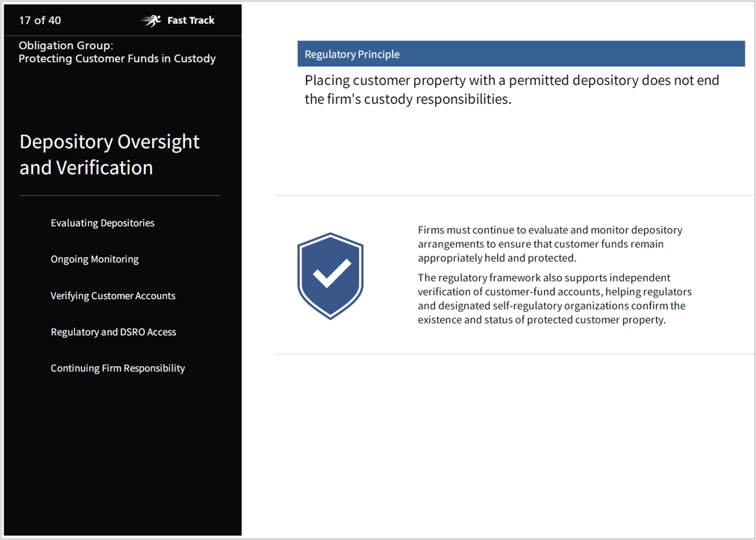Select Continuing Firm Responsibility item
Image resolution: width=756 pixels, height=540 pixels.
[118, 368]
